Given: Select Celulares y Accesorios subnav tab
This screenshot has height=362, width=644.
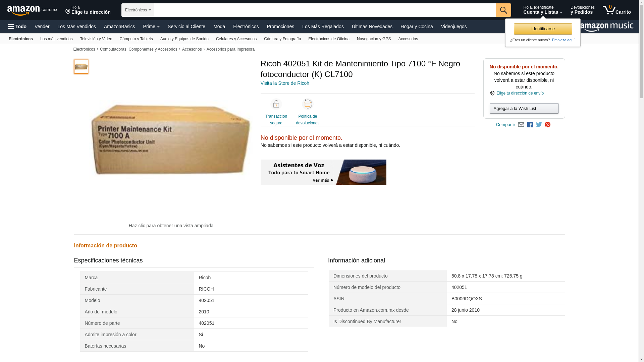Looking at the screenshot, I should [236, 39].
